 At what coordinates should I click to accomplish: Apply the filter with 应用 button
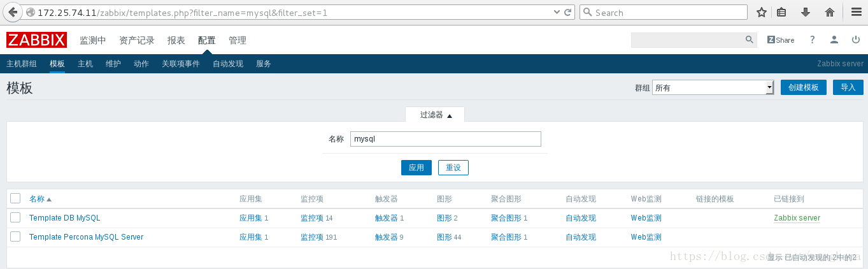(416, 168)
